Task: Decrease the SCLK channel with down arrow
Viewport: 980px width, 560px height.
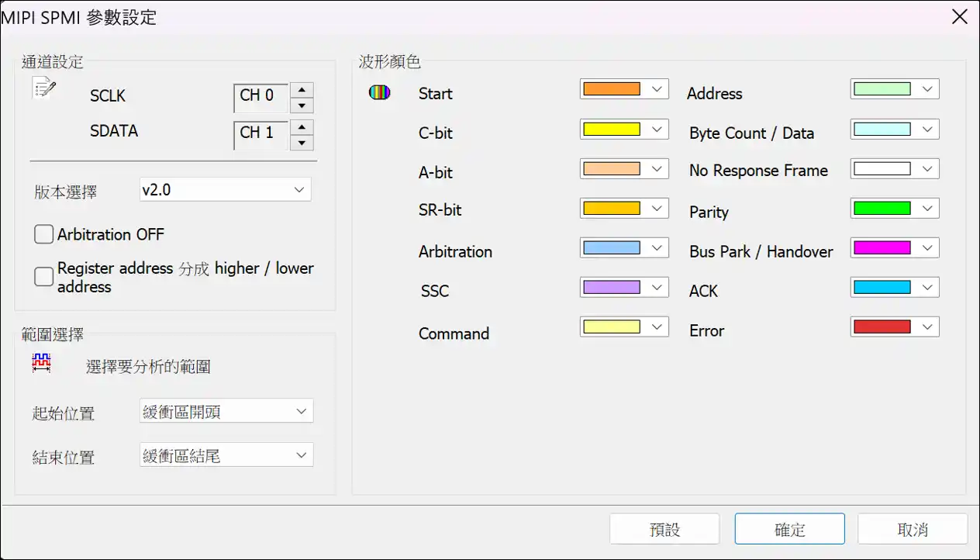Action: 302,106
